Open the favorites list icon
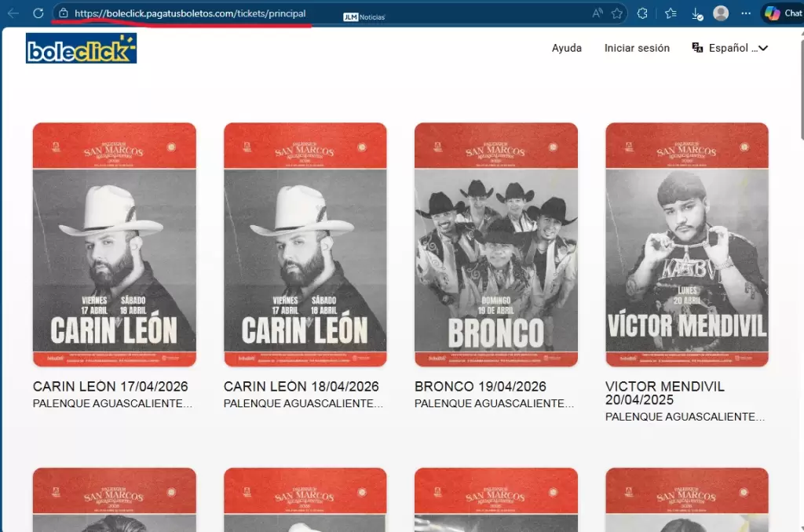 click(x=671, y=13)
